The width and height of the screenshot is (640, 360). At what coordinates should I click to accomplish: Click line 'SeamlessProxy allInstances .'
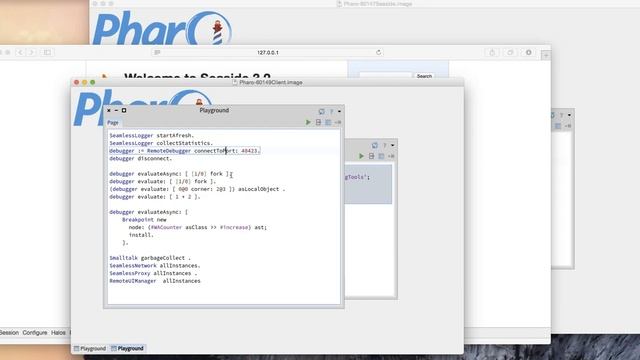coord(153,273)
